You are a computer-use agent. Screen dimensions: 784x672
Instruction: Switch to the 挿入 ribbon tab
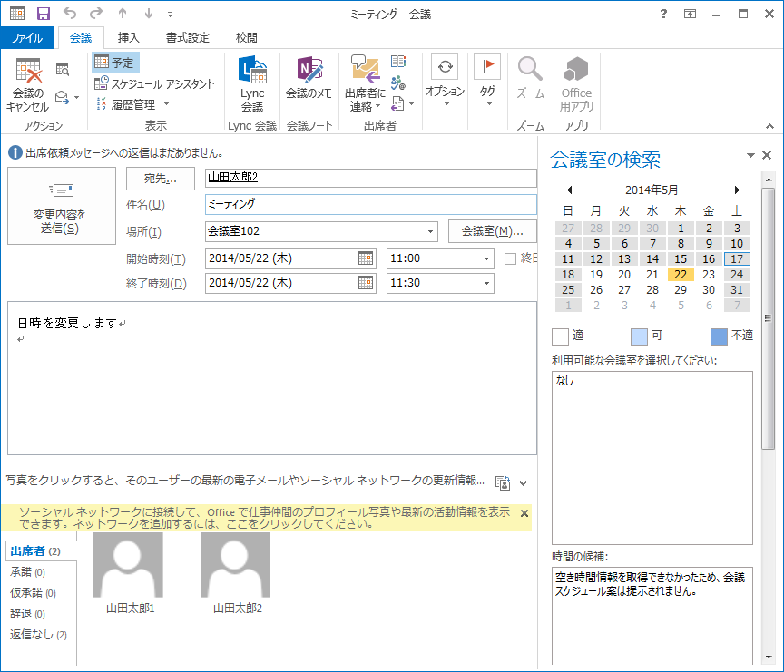tap(129, 37)
